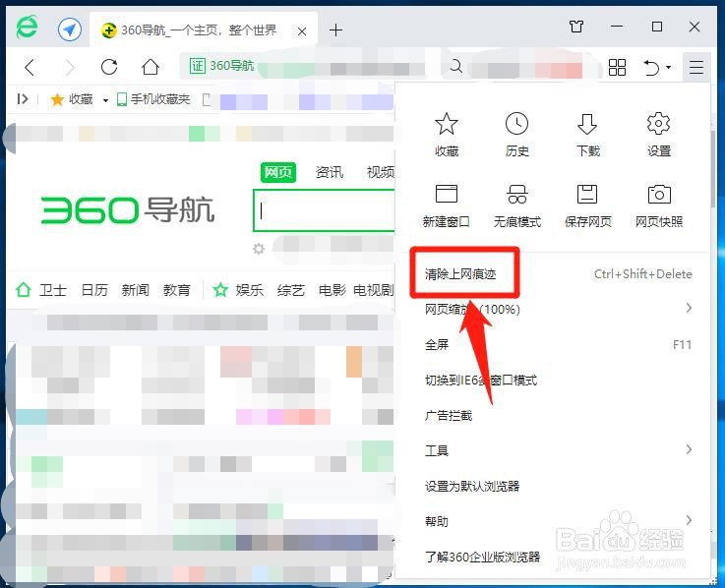This screenshot has width=725, height=588.
Task: Open the 娱乐 link
Action: pos(249,290)
